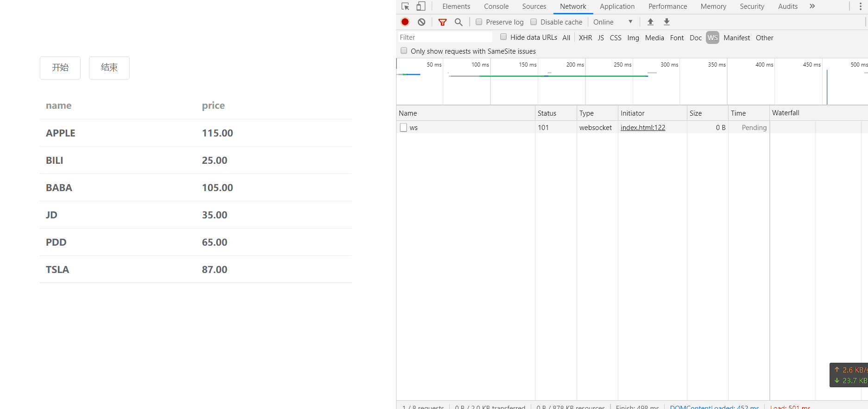Click the 115.00 price cell
This screenshot has width=868, height=409.
(x=218, y=133)
